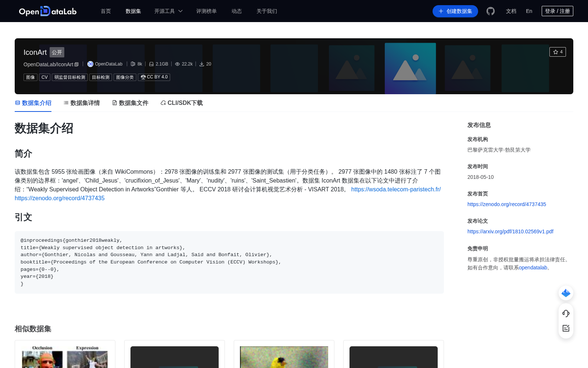This screenshot has width=588, height=368.
Task: Copy the OpenDataLab/IconArt path icon
Action: pyautogui.click(x=76, y=64)
